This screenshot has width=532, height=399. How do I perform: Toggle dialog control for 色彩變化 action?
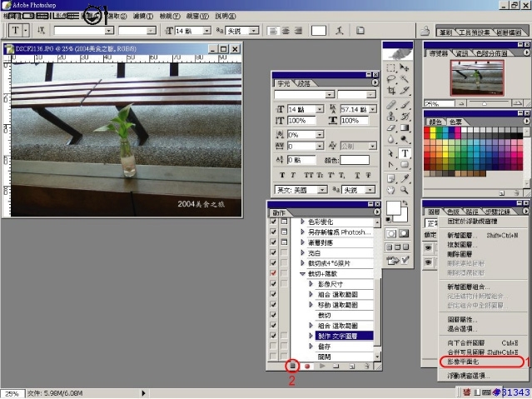point(284,222)
